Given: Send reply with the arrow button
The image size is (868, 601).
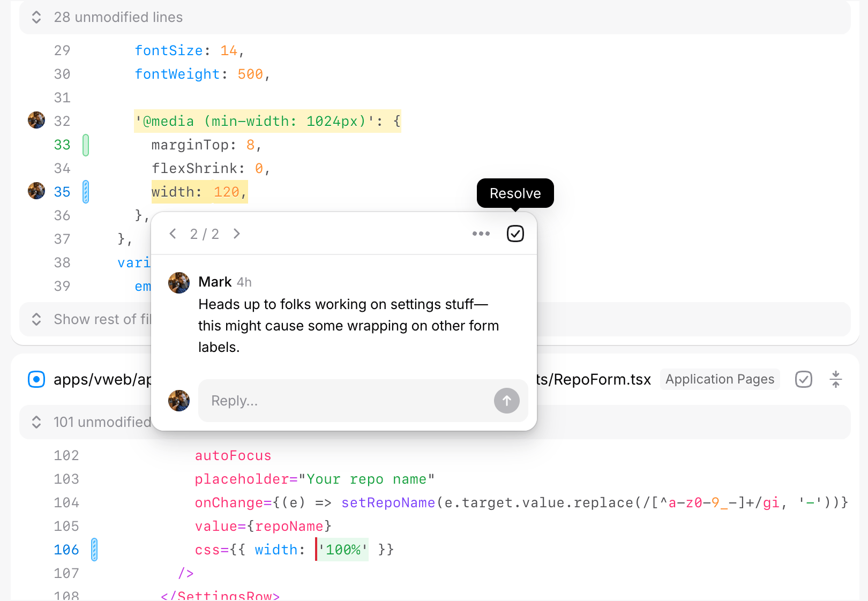Looking at the screenshot, I should coord(506,401).
